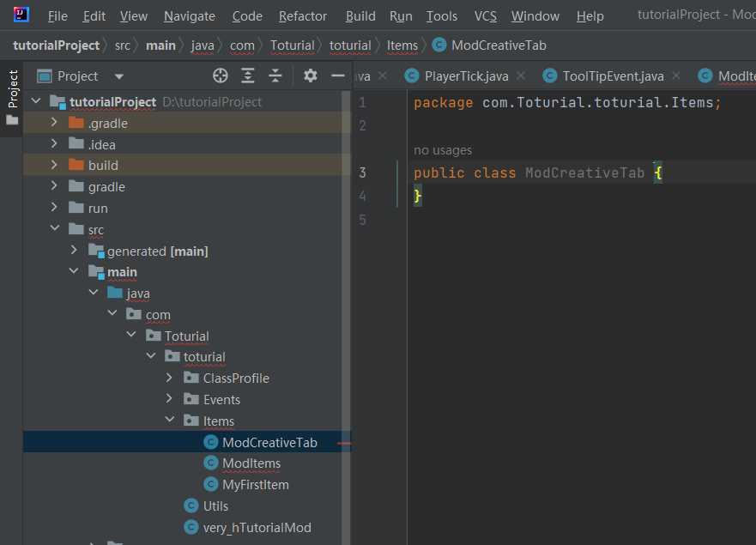Click the Items breadcrumb in navigation bar
The width and height of the screenshot is (756, 545).
[x=402, y=45]
